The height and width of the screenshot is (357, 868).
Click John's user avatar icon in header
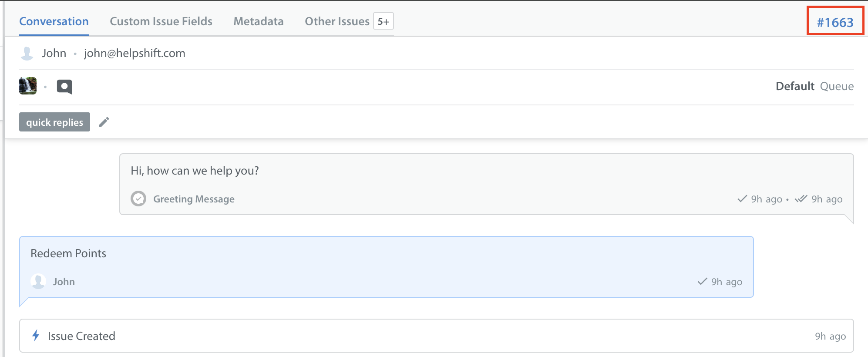(x=27, y=53)
